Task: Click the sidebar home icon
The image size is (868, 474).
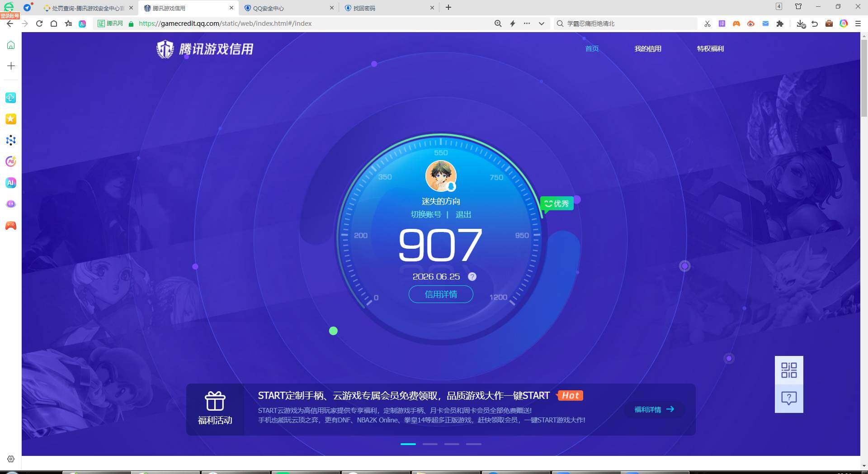Action: coord(11,45)
